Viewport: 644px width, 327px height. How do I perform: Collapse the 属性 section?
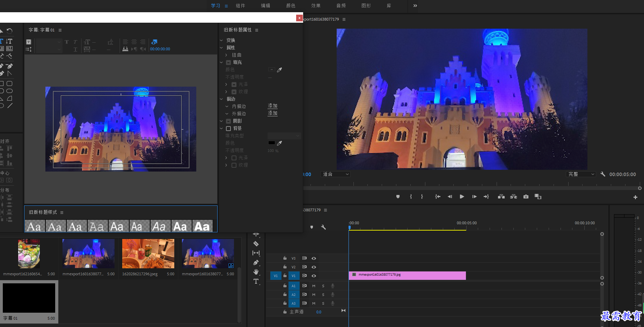pos(221,48)
